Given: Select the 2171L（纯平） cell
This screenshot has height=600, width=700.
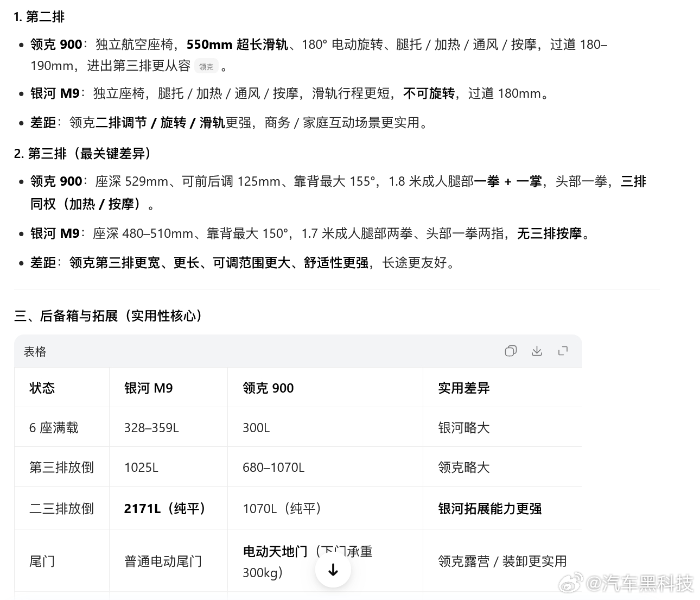Looking at the screenshot, I should coord(165,508).
